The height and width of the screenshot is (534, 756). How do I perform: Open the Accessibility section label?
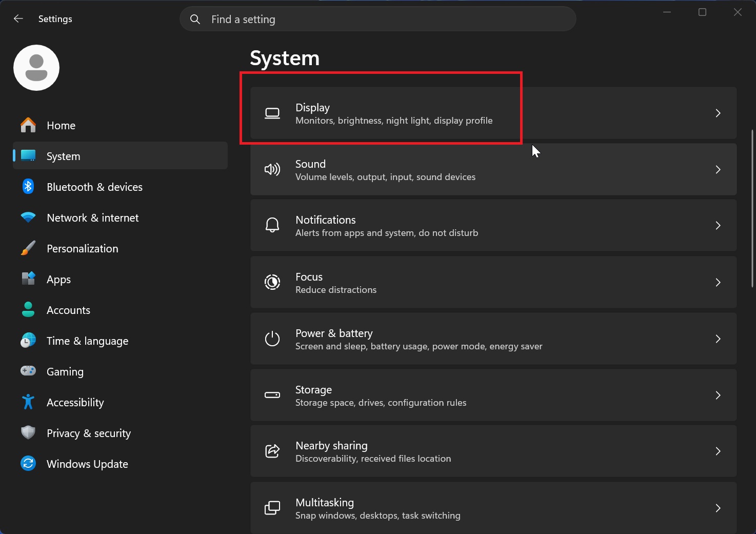coord(75,403)
